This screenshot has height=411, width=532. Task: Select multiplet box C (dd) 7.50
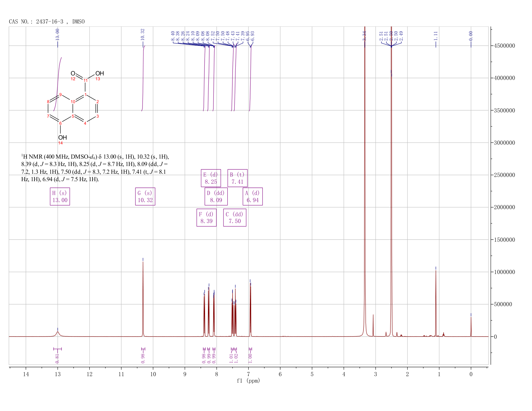(x=235, y=218)
